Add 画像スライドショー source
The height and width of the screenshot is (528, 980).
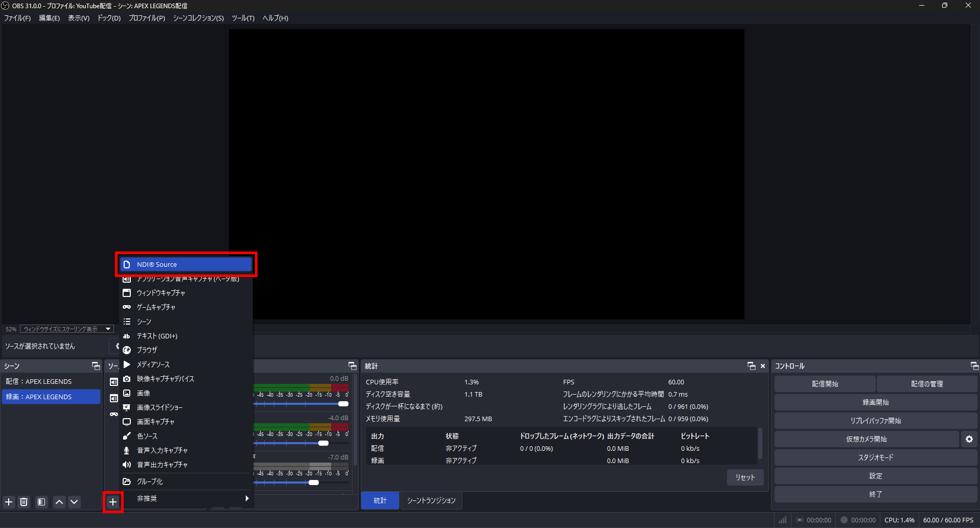pyautogui.click(x=186, y=407)
